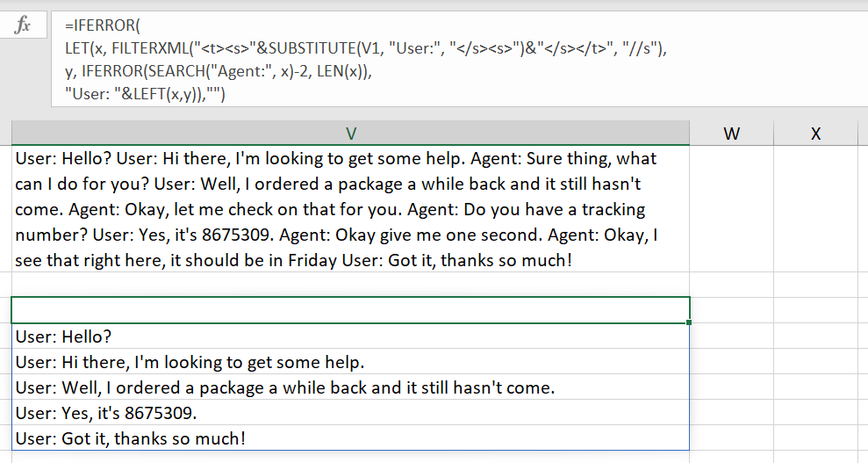868x463 pixels.
Task: Select column X header
Action: tap(815, 134)
